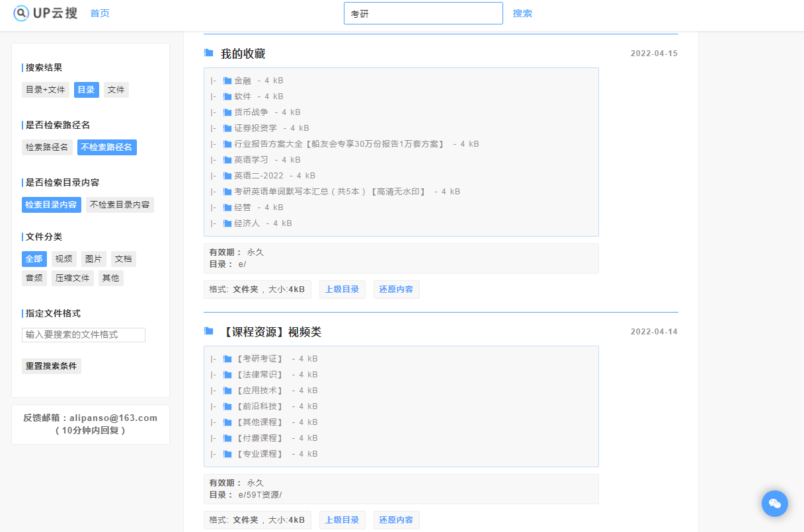804x532 pixels.
Task: Open the WeChat chat floating button
Action: (775, 504)
